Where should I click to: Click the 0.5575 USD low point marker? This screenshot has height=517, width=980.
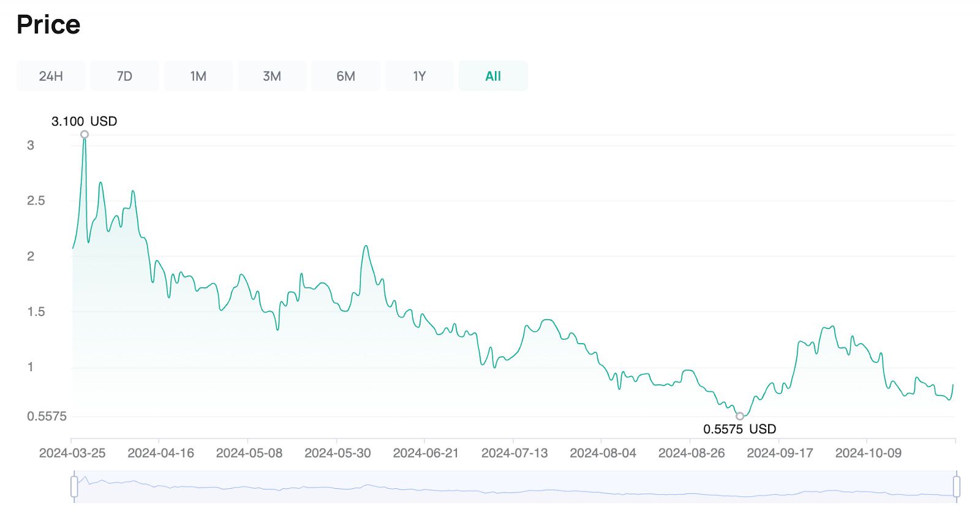click(740, 417)
